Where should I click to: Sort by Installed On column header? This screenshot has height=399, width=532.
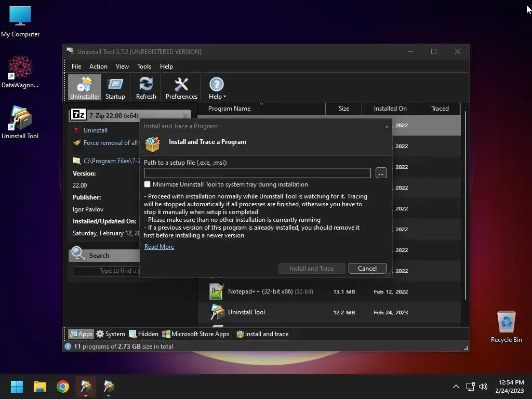tap(390, 109)
